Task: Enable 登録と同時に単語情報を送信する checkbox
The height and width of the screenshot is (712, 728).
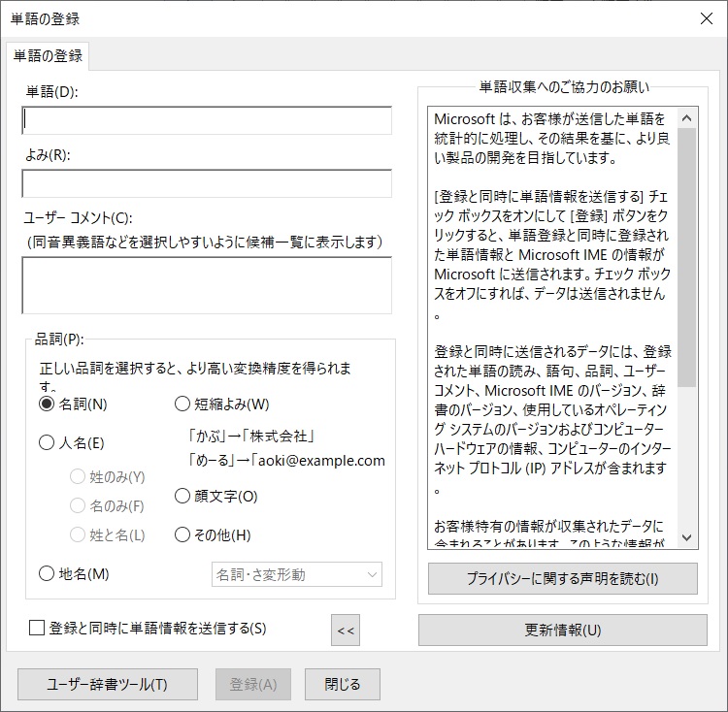Action: [x=37, y=628]
